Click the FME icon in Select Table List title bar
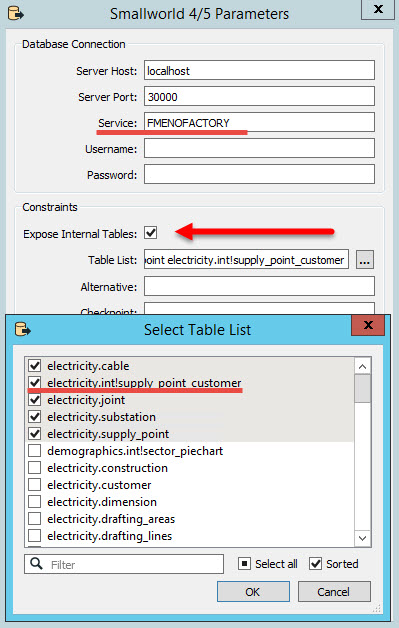 pos(22,330)
